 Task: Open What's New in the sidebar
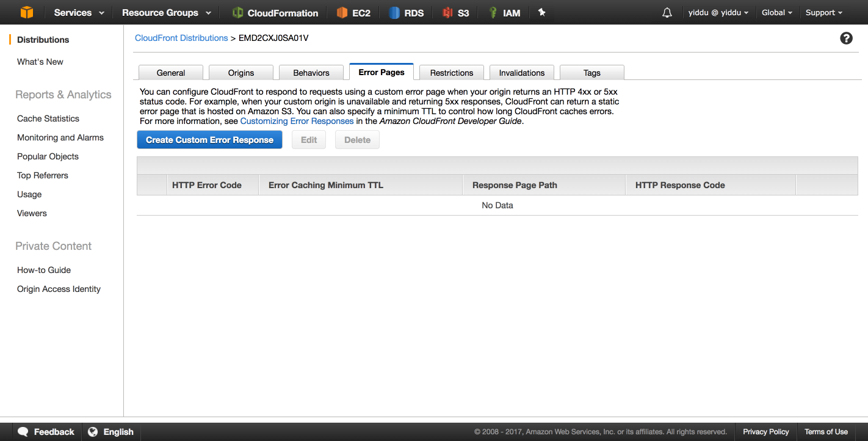click(40, 62)
